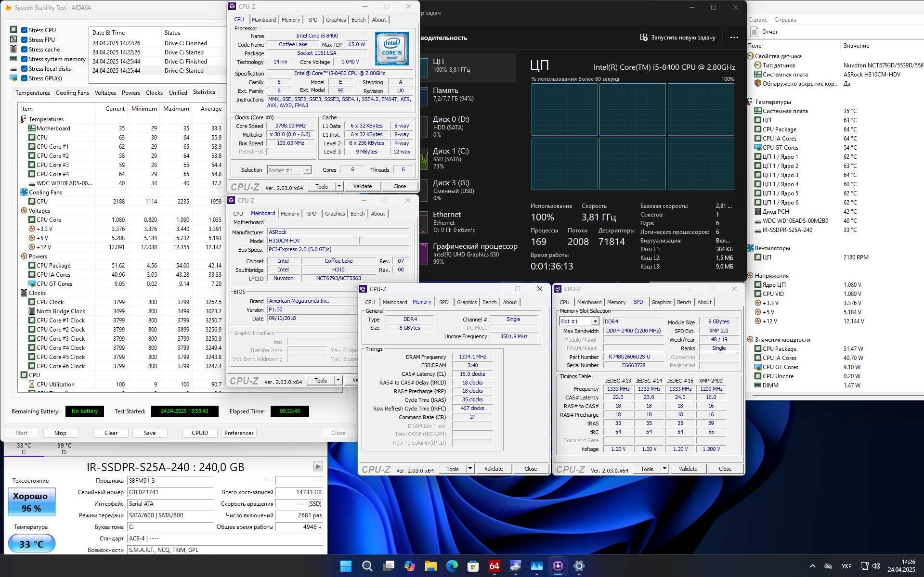Image resolution: width=924 pixels, height=577 pixels.
Task: Click the 33 °C temperature indicator
Action: click(x=32, y=544)
